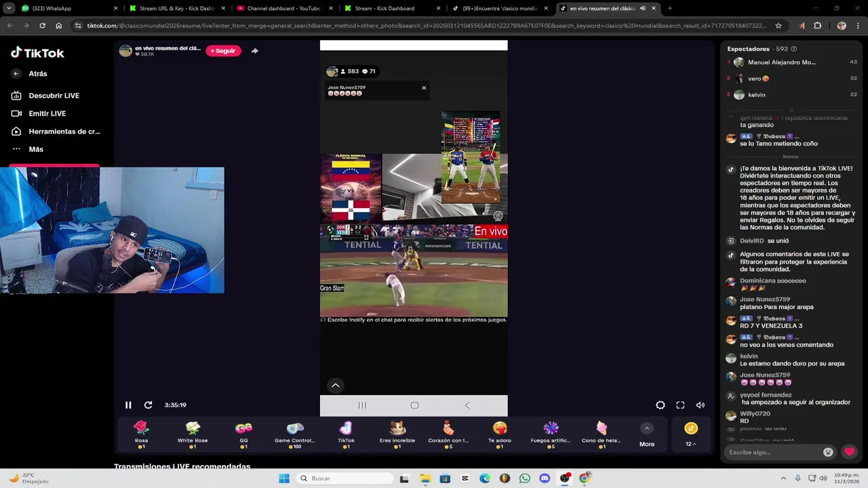Send a GG gift

pos(243,434)
